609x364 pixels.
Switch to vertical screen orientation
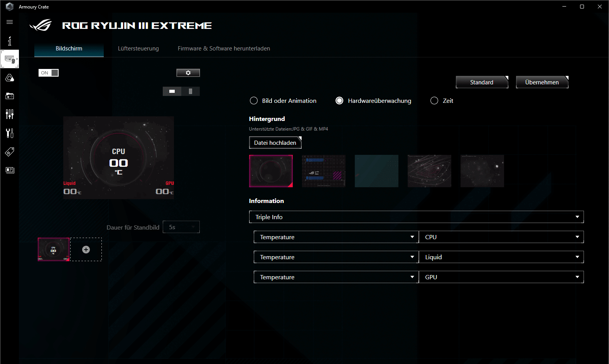190,91
